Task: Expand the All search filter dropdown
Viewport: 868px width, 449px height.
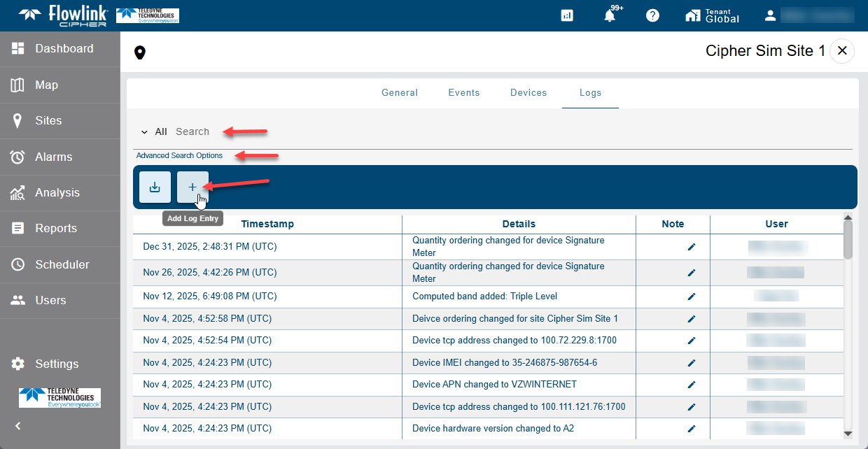Action: (145, 131)
